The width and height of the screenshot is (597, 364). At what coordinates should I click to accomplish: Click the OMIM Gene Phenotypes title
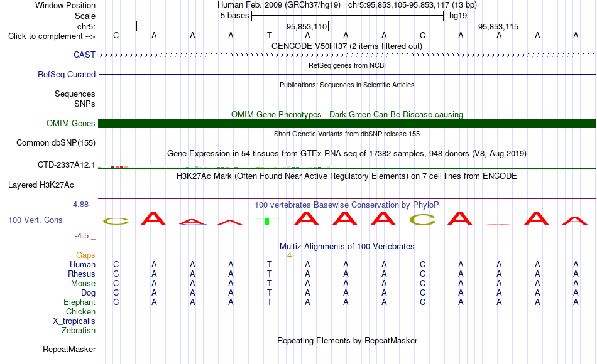tap(347, 114)
